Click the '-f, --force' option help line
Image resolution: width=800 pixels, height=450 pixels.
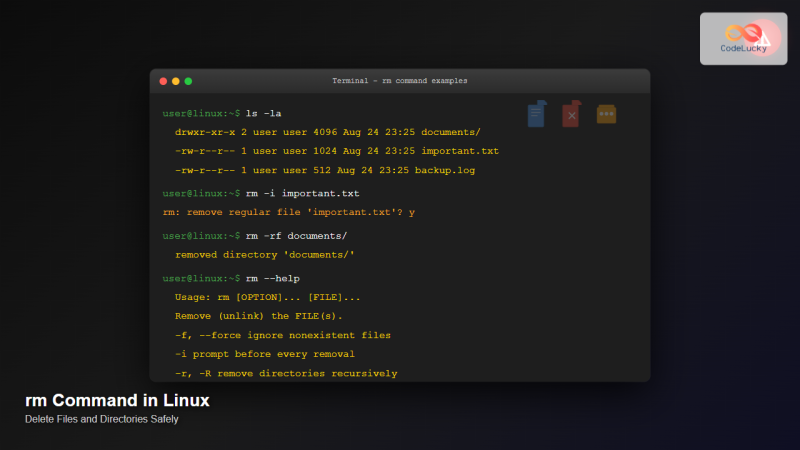point(282,335)
